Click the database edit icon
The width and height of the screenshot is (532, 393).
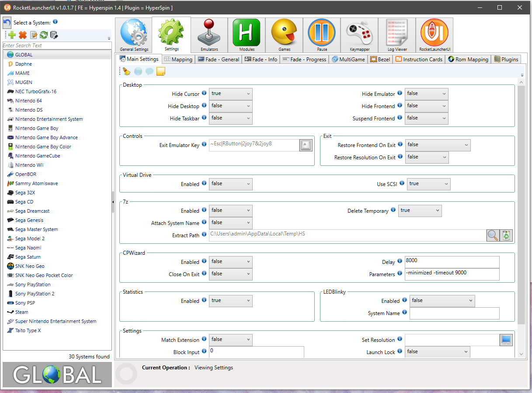point(54,35)
